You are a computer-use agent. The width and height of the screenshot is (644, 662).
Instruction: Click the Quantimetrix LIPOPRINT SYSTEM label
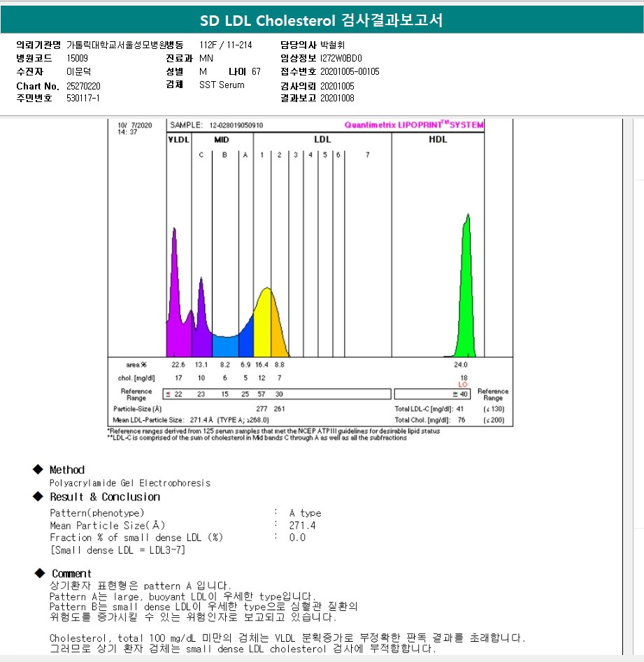(414, 124)
